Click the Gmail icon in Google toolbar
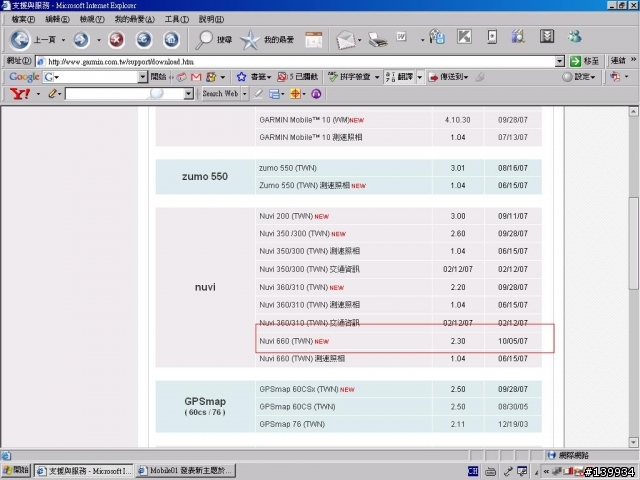The height and width of the screenshot is (480, 640). tap(196, 77)
